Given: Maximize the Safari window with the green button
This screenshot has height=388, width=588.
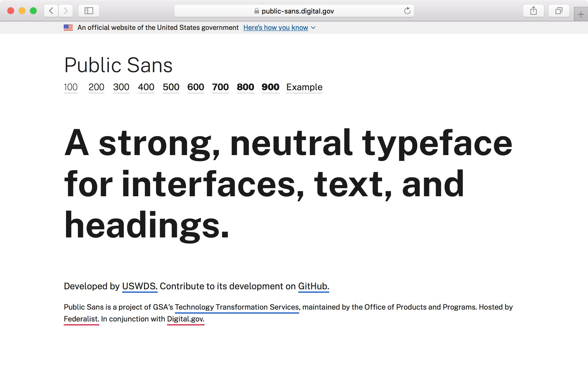Looking at the screenshot, I should pyautogui.click(x=33, y=11).
